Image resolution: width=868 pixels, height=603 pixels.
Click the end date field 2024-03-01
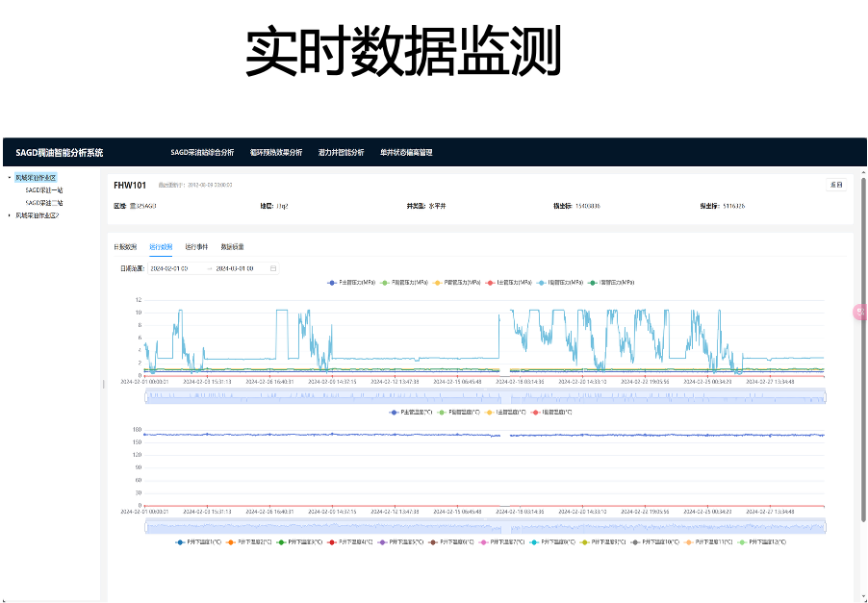pyautogui.click(x=235, y=268)
